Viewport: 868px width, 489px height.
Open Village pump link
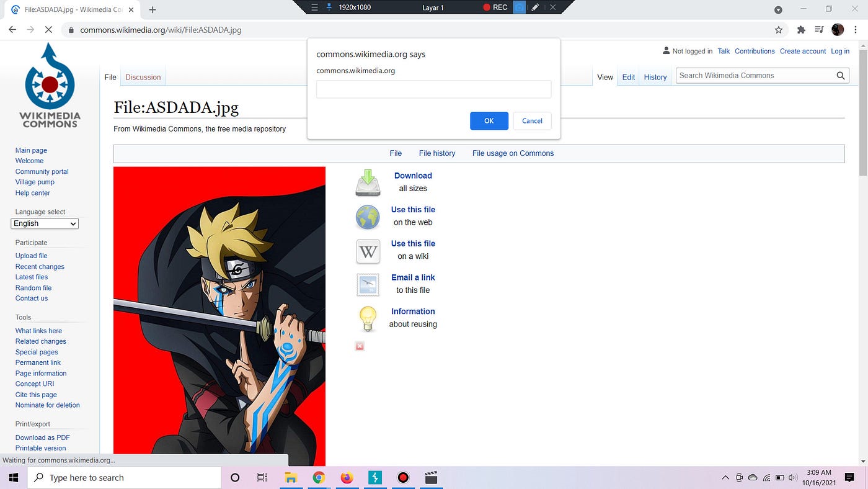pos(35,182)
